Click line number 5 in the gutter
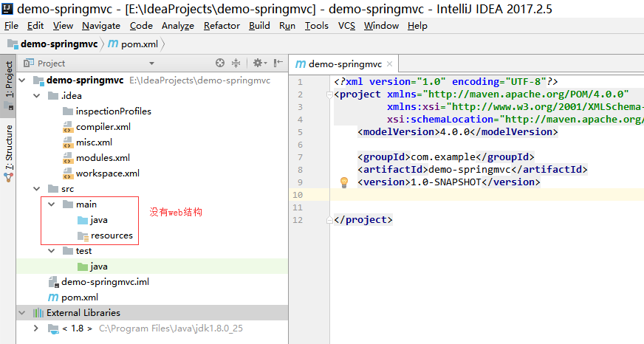The image size is (644, 344). click(300, 132)
